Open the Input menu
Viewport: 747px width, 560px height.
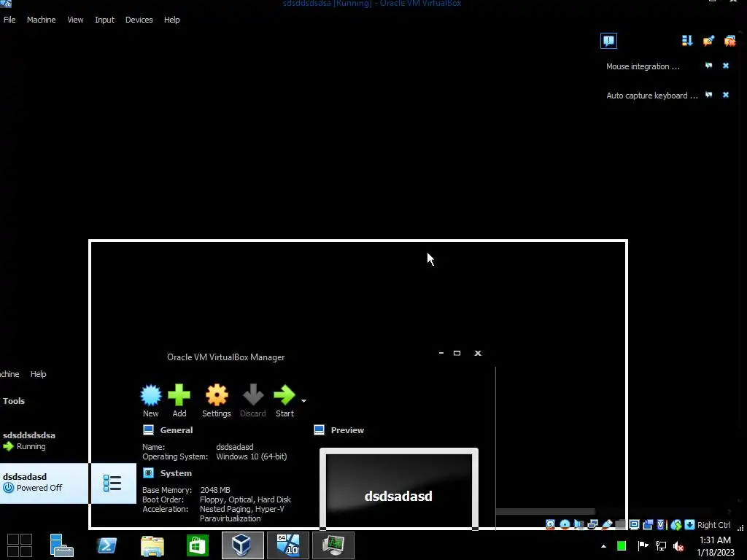pos(104,20)
